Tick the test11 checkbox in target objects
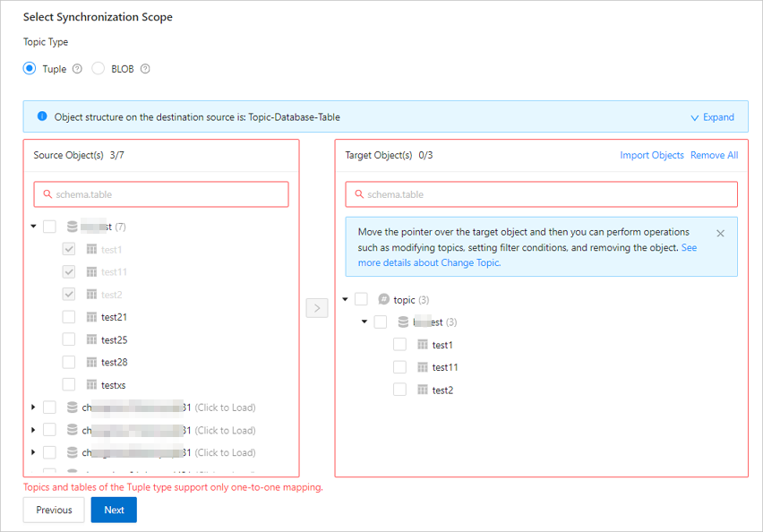 tap(399, 367)
